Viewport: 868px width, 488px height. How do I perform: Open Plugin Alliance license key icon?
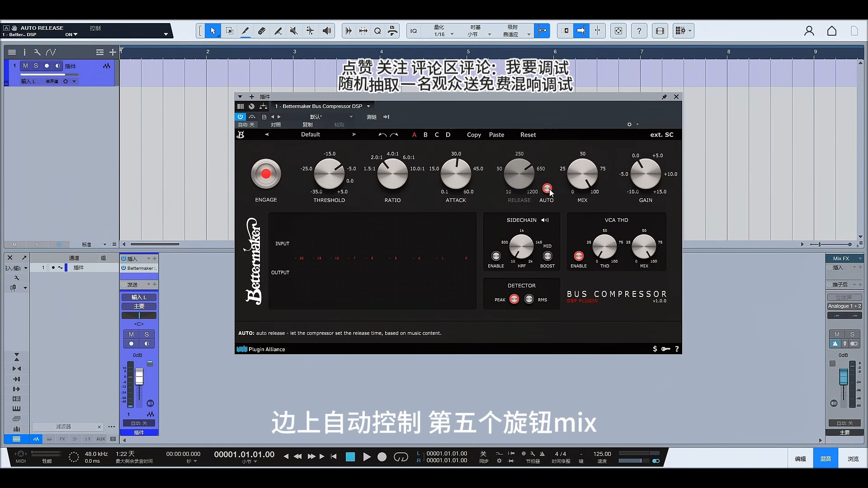point(666,349)
